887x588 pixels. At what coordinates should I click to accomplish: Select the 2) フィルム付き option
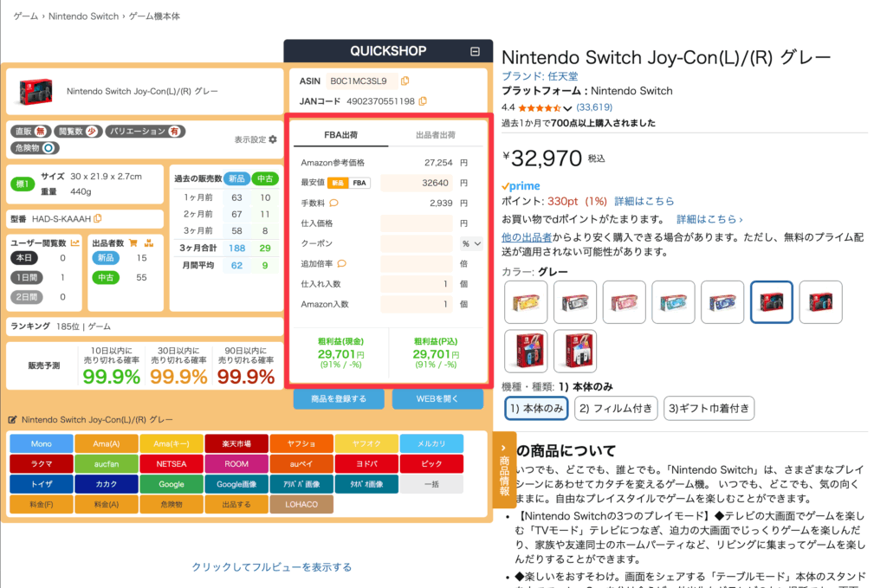point(616,408)
